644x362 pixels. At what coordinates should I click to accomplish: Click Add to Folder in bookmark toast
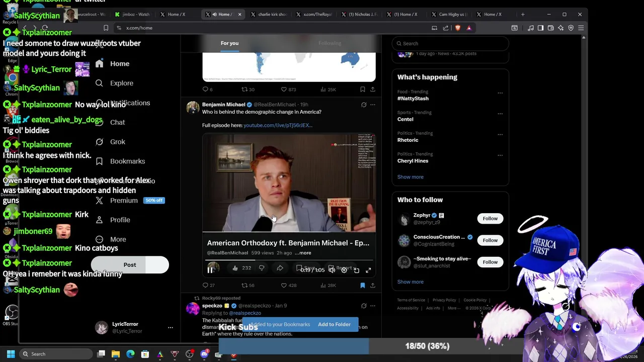pyautogui.click(x=334, y=324)
